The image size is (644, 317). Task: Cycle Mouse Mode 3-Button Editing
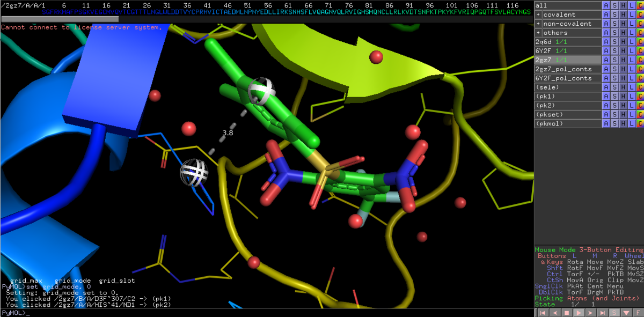589,250
